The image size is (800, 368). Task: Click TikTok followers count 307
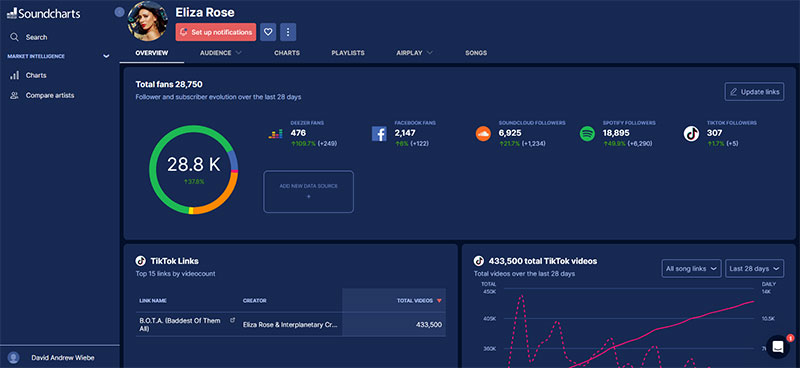pyautogui.click(x=715, y=133)
